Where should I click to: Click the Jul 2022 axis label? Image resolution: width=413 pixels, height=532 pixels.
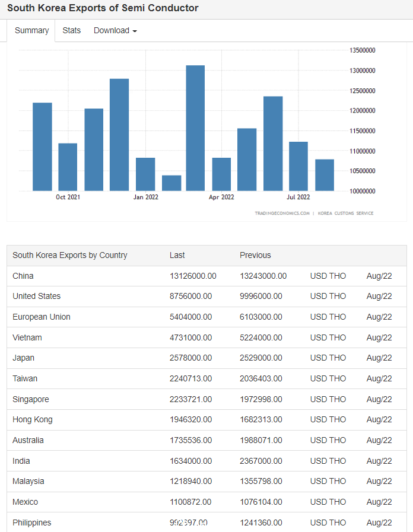[x=298, y=197]
